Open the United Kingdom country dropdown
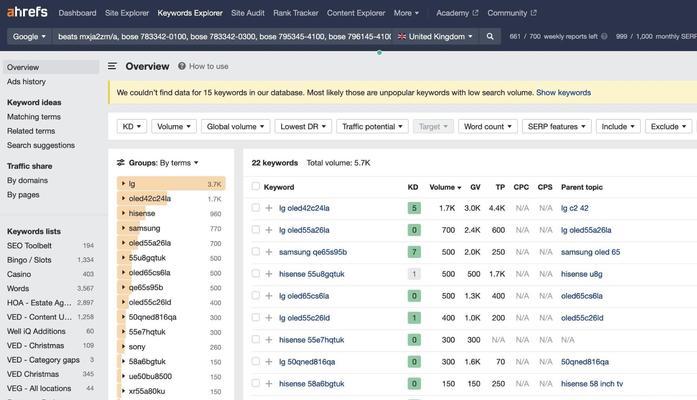 click(x=436, y=36)
